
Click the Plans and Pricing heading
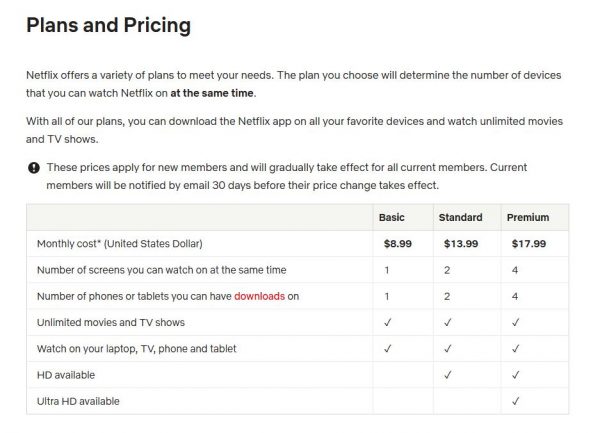(x=108, y=25)
